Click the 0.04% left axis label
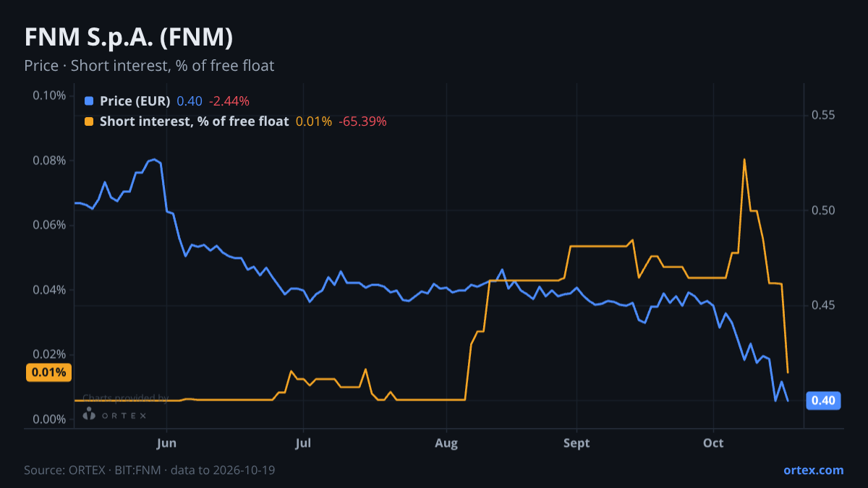The height and width of the screenshot is (488, 868). point(49,290)
